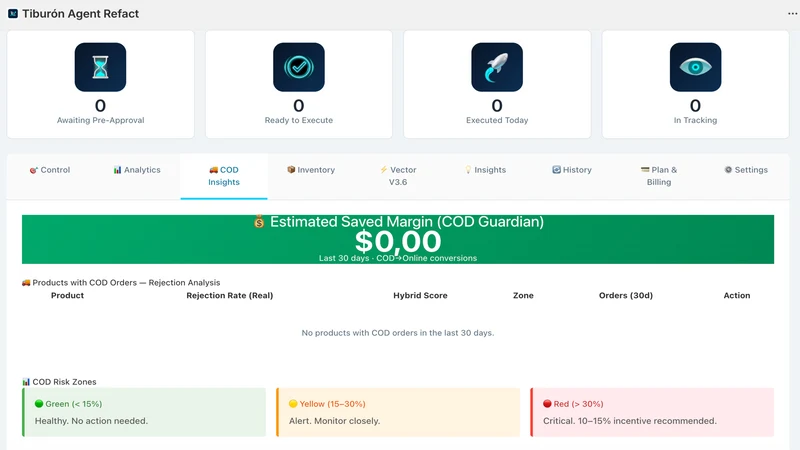The image size is (800, 450).
Task: Click the truck icon beside Rejection Analysis heading
Action: (x=26, y=283)
